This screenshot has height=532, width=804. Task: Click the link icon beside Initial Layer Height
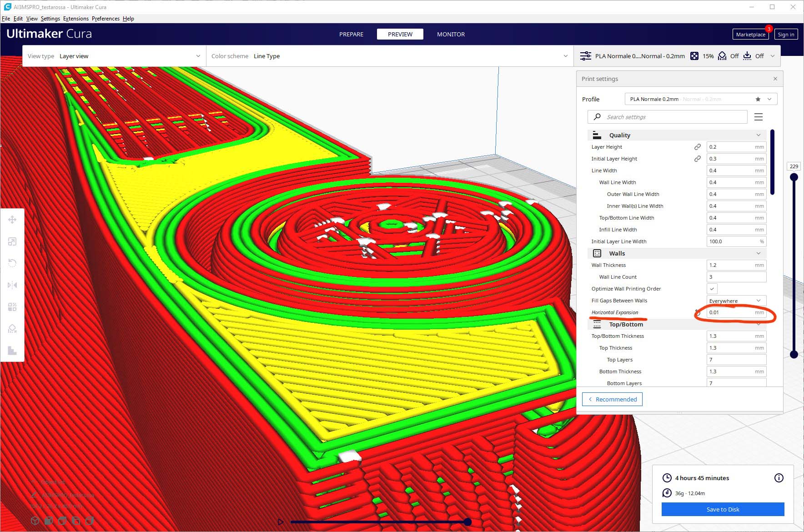[x=697, y=159]
